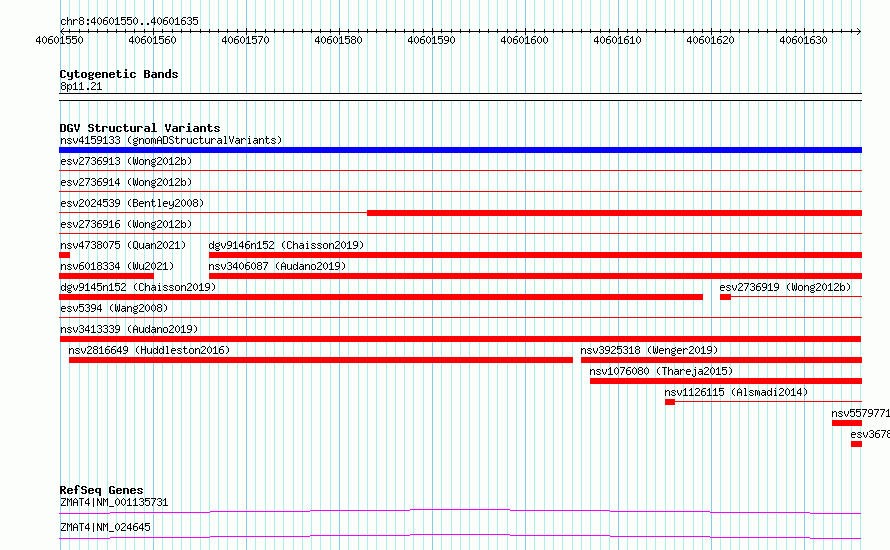Click ruler position 40601630

804,40
